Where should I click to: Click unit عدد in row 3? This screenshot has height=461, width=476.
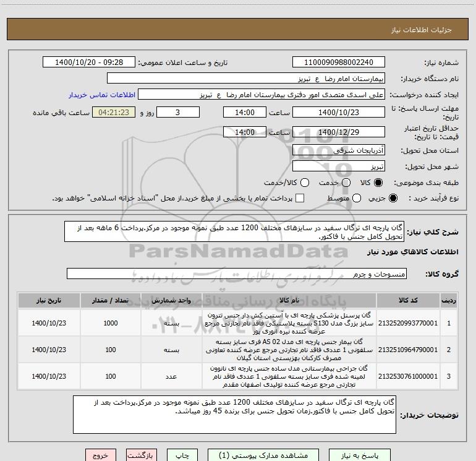click(171, 376)
